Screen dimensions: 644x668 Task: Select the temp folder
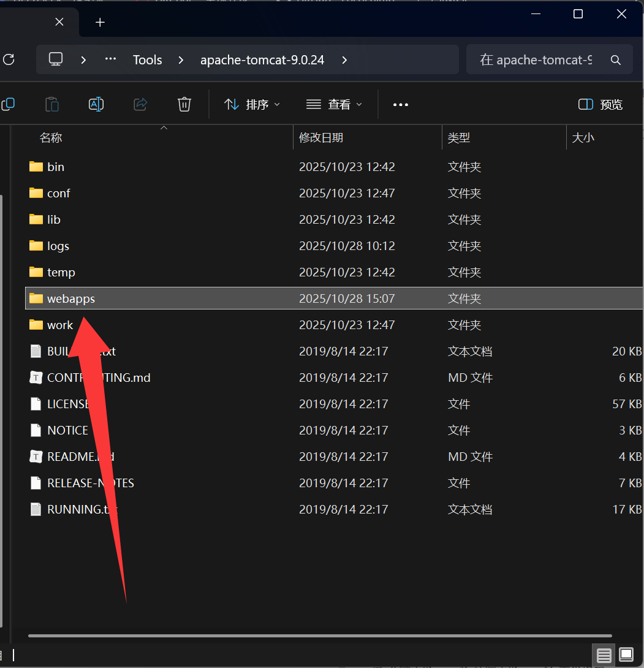pos(334,272)
